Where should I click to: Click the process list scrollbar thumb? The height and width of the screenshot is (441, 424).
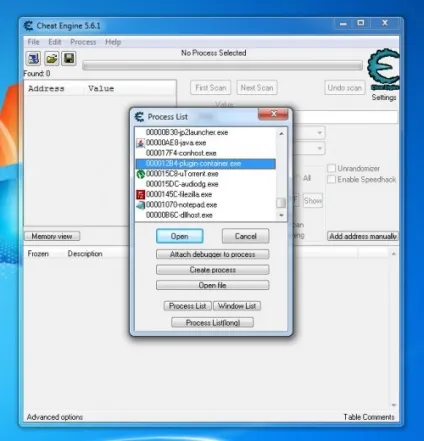point(281,203)
